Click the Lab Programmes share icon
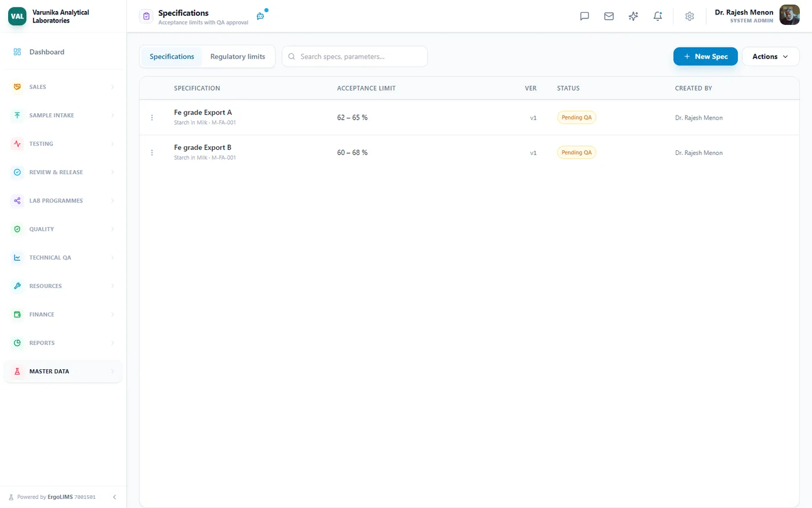 click(17, 201)
